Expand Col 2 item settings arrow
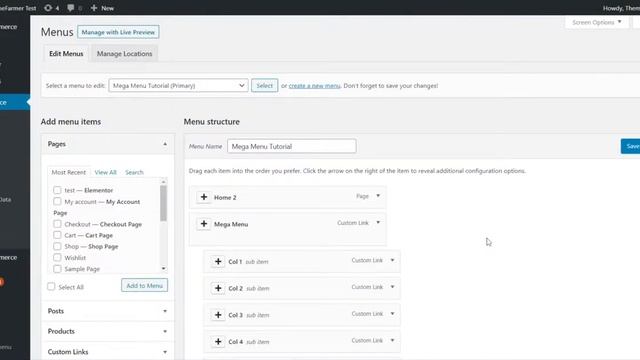Viewport: 640px width, 360px height. (x=392, y=287)
